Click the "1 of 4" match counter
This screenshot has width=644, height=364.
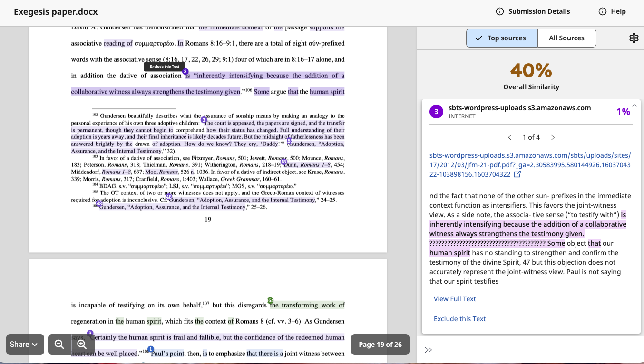coord(531,137)
